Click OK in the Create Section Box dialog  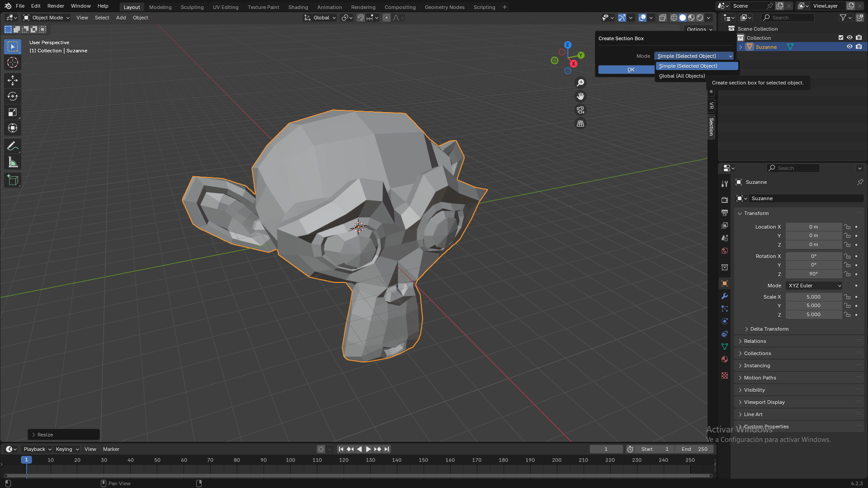coord(631,70)
